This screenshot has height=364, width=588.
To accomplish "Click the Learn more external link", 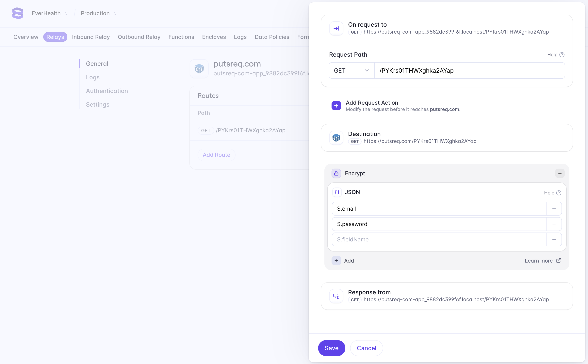I will point(543,261).
